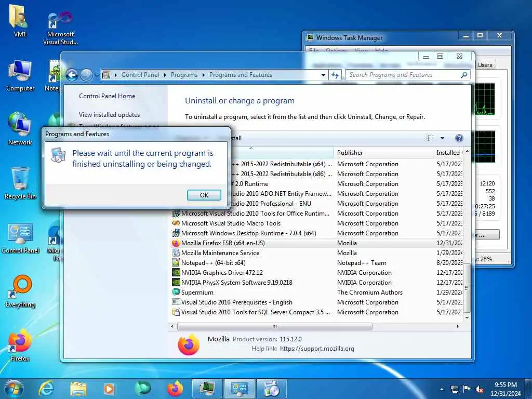Click the change view icon
The image size is (532, 399).
(430, 138)
